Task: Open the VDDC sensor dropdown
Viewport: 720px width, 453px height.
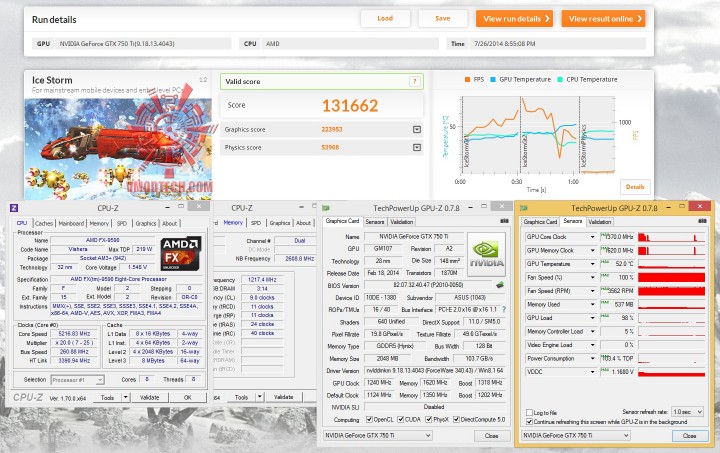Action: click(x=592, y=372)
